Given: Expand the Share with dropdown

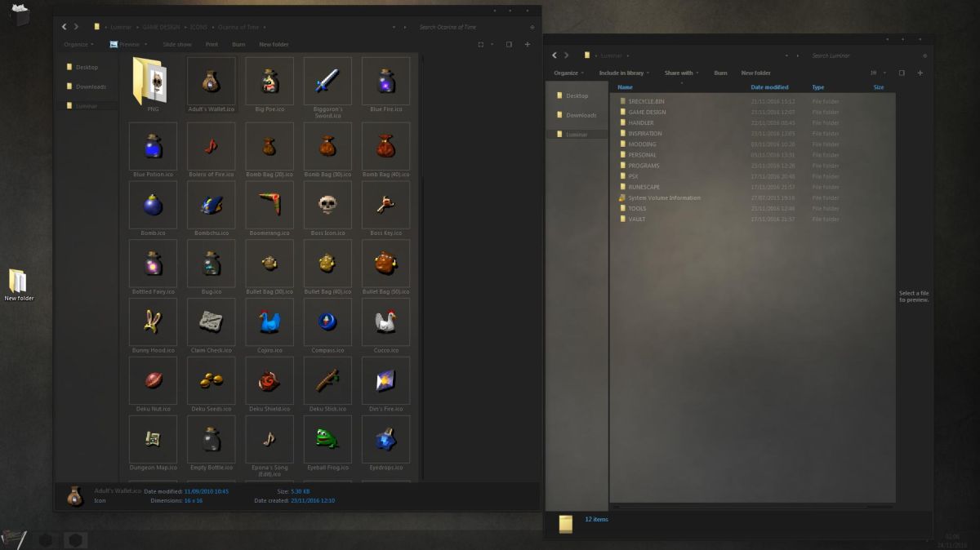Looking at the screenshot, I should pos(681,73).
